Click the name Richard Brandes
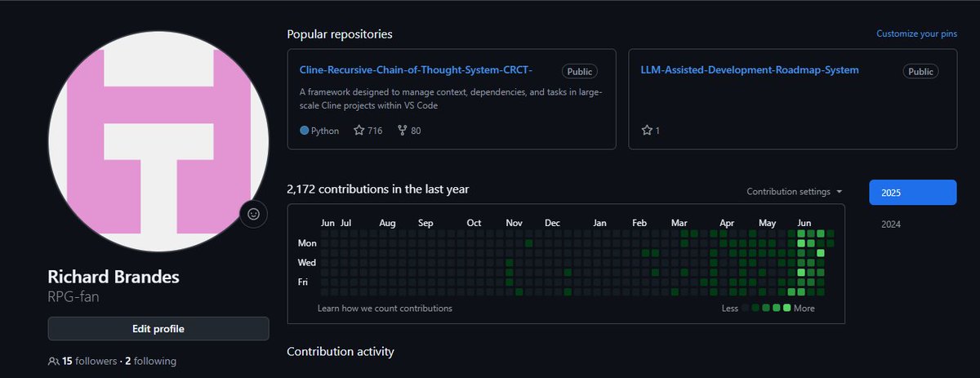 pos(114,277)
